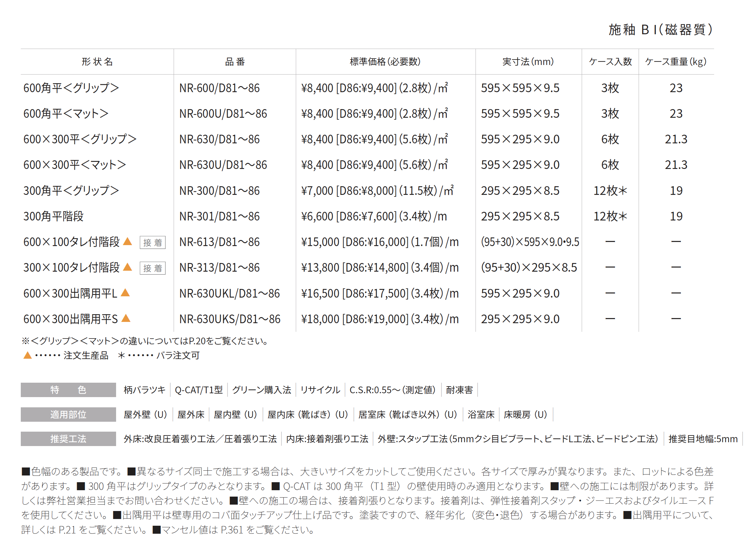The width and height of the screenshot is (756, 551).
Task: Click product number NR-630UKL/D81~86
Action: (x=229, y=293)
